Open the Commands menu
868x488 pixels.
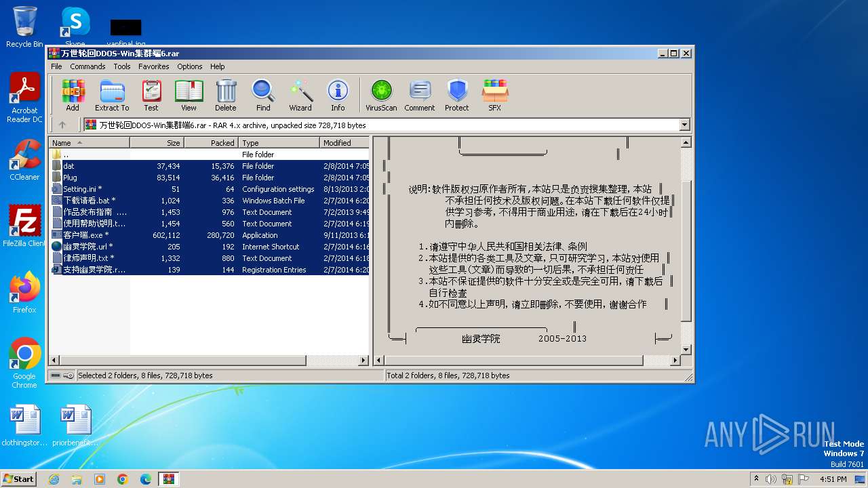[x=87, y=66]
